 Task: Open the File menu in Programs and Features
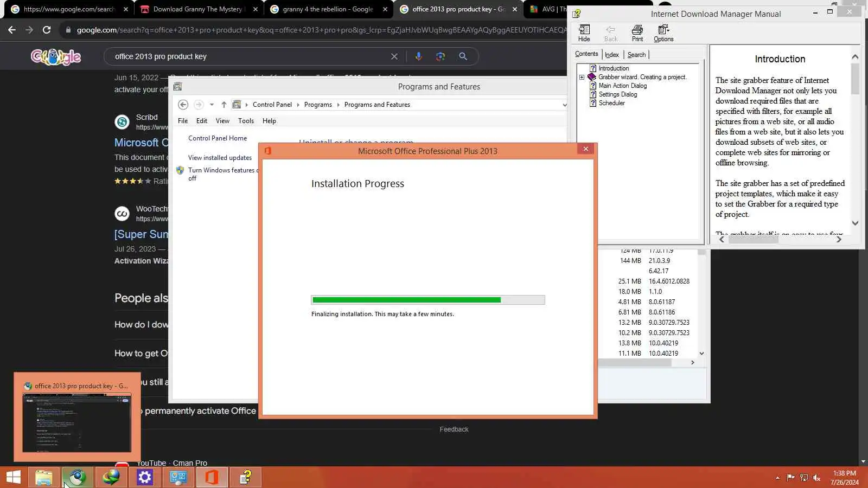(183, 121)
